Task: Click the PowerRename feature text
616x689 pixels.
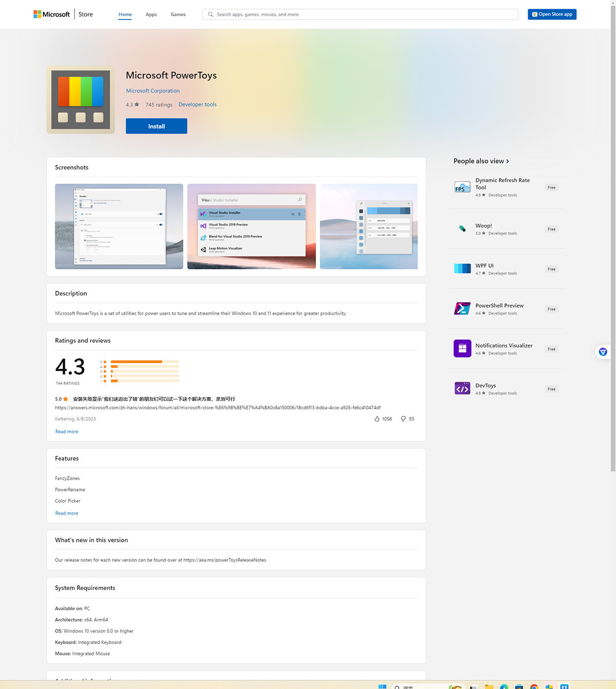Action: click(70, 489)
